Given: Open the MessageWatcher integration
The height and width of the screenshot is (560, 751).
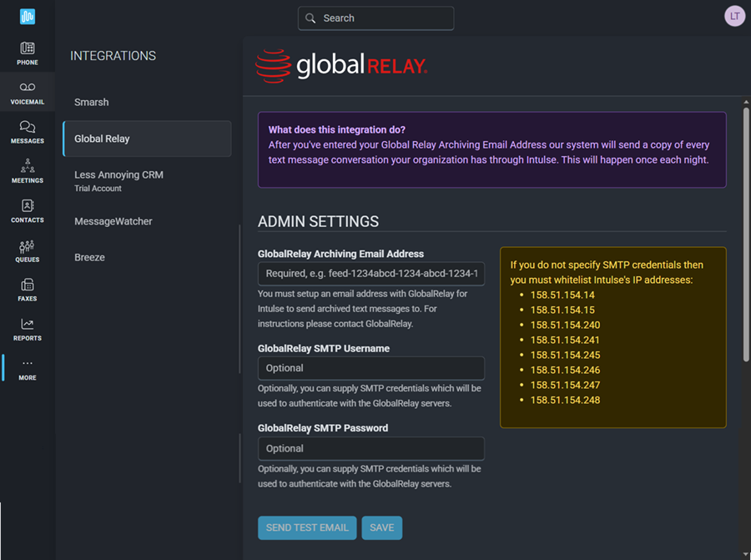Looking at the screenshot, I should tap(113, 221).
